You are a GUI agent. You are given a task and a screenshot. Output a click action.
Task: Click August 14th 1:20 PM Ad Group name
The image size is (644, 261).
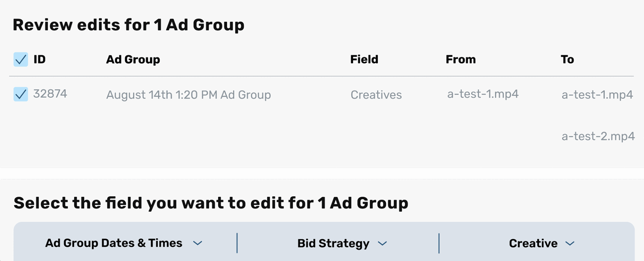click(188, 95)
